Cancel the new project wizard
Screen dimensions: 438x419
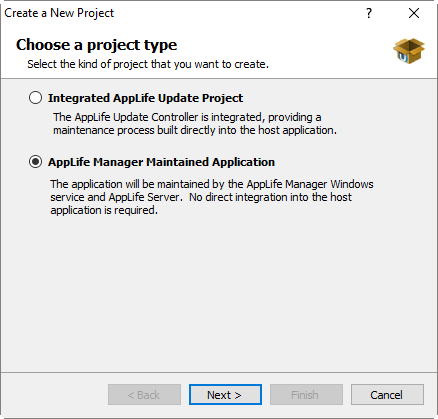point(387,395)
